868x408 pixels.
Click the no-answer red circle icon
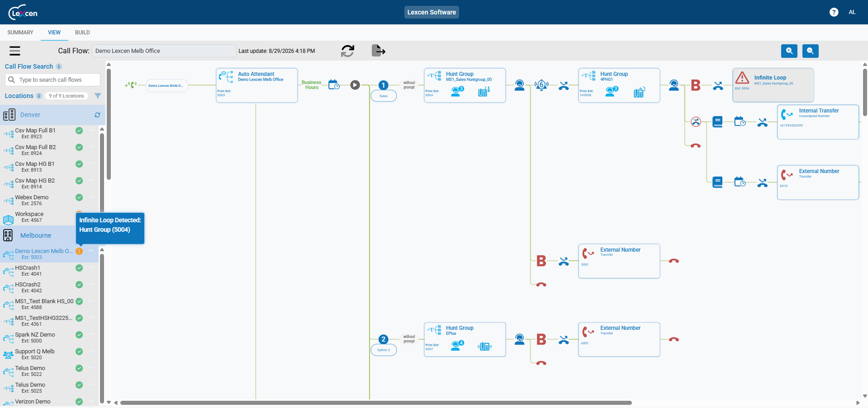696,122
